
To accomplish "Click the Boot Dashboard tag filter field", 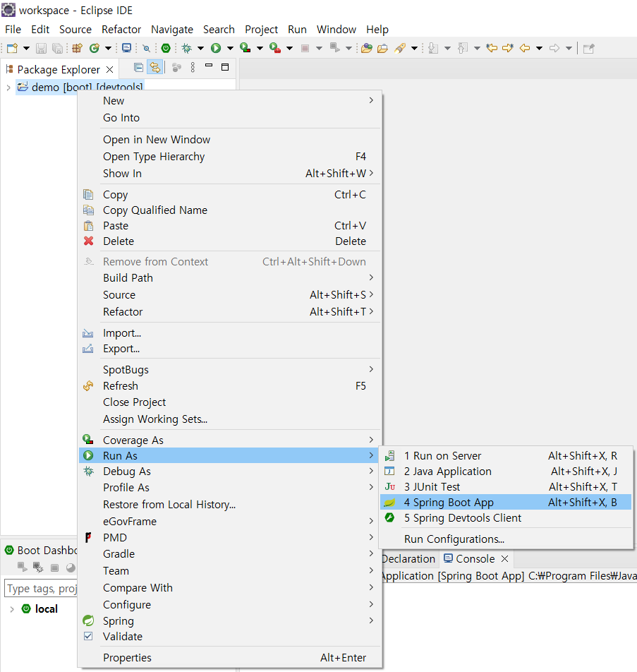I will point(41,589).
